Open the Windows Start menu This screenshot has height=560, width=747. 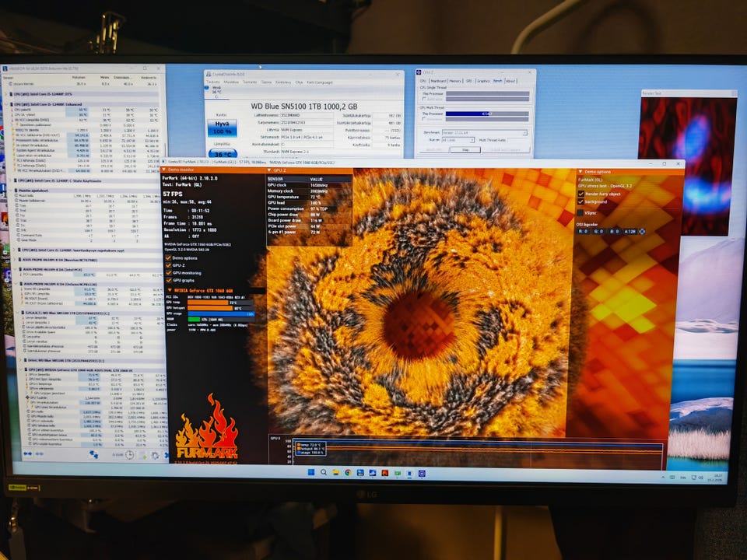pos(311,472)
